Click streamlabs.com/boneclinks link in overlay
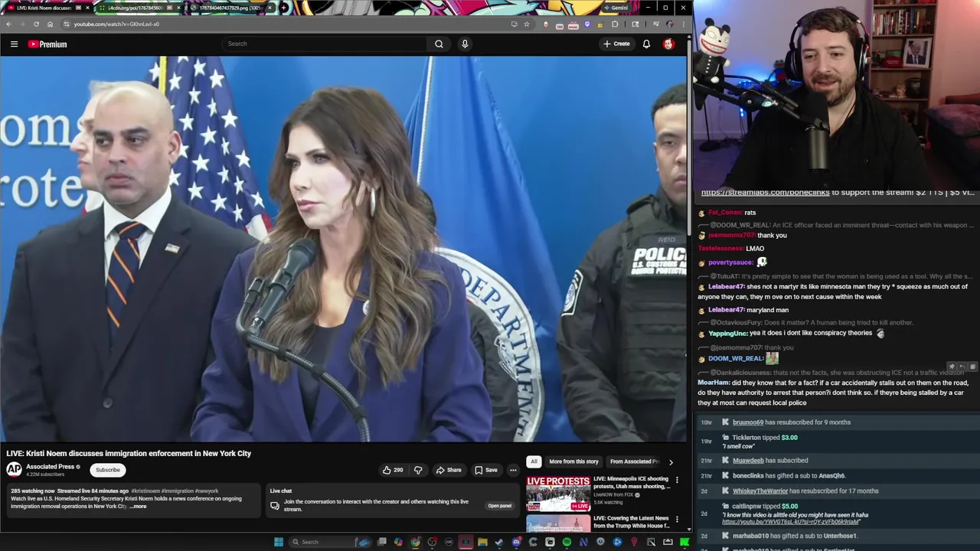The width and height of the screenshot is (980, 551). (x=765, y=193)
